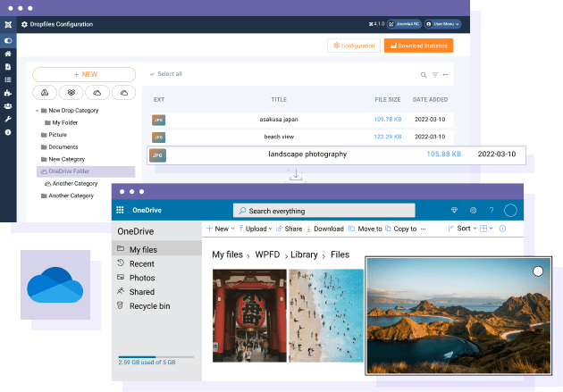Open Download Statistics
This screenshot has height=392, width=563.
coord(418,46)
